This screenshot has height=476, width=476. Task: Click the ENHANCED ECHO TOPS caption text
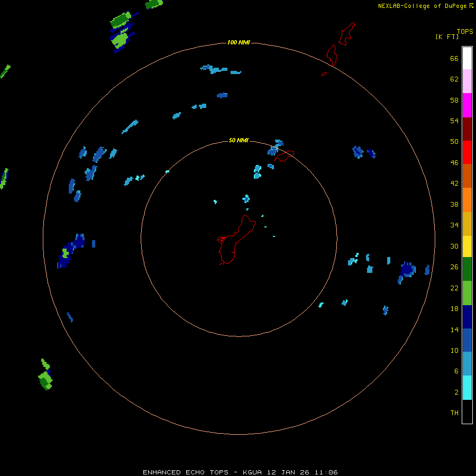(241, 472)
